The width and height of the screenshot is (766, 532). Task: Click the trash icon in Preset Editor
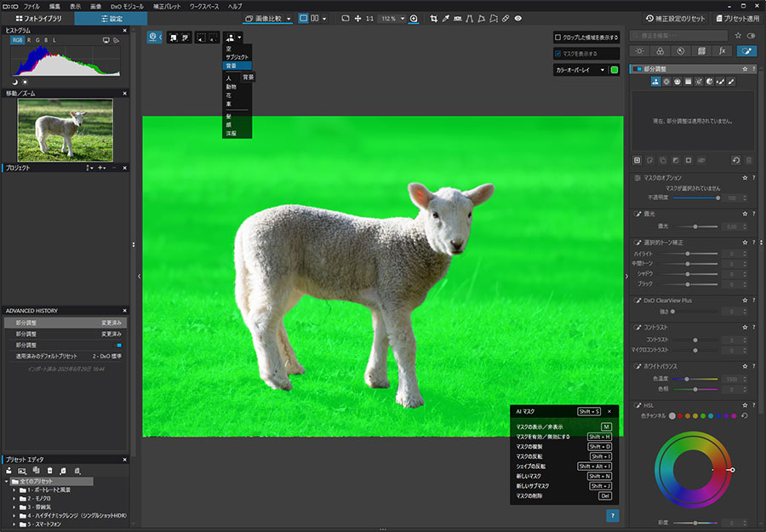tap(49, 471)
